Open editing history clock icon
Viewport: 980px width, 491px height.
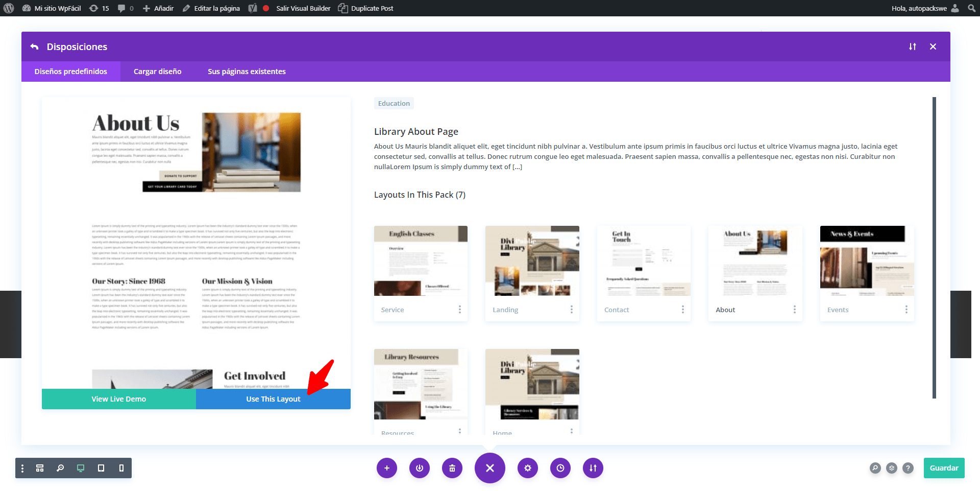(560, 468)
